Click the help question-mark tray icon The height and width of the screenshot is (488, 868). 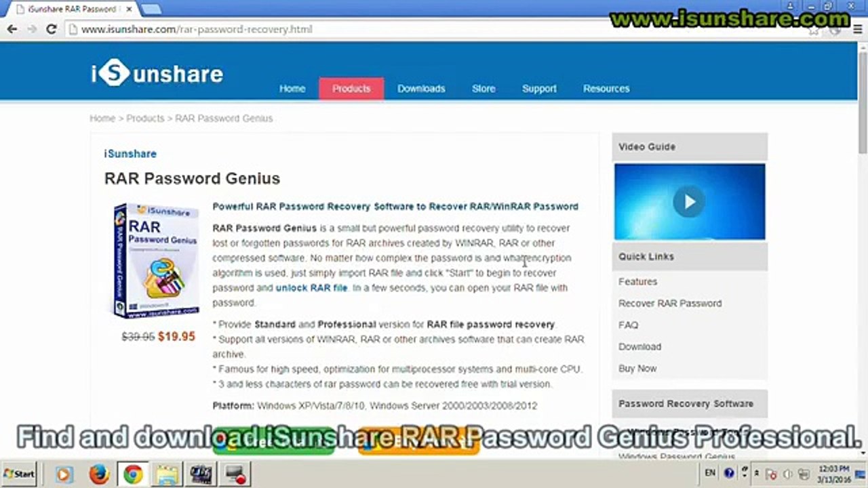(729, 473)
